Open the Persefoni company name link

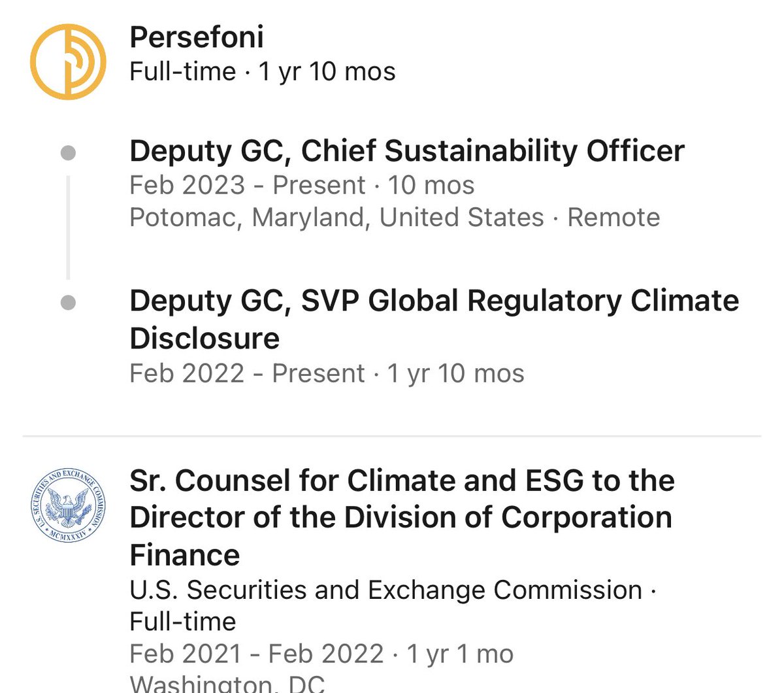[197, 37]
